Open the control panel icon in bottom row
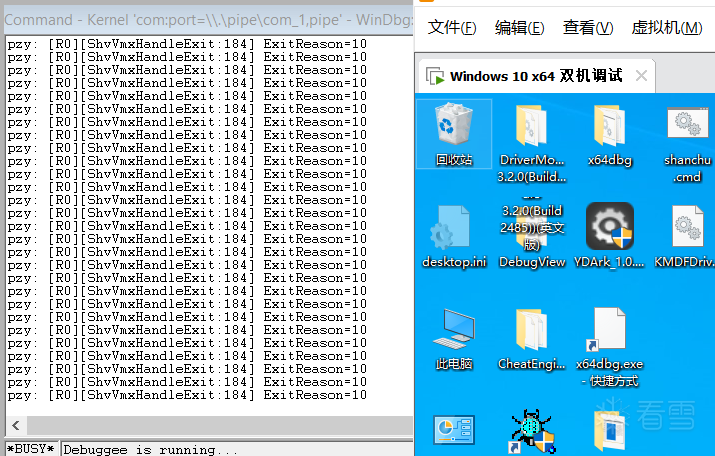 454,430
